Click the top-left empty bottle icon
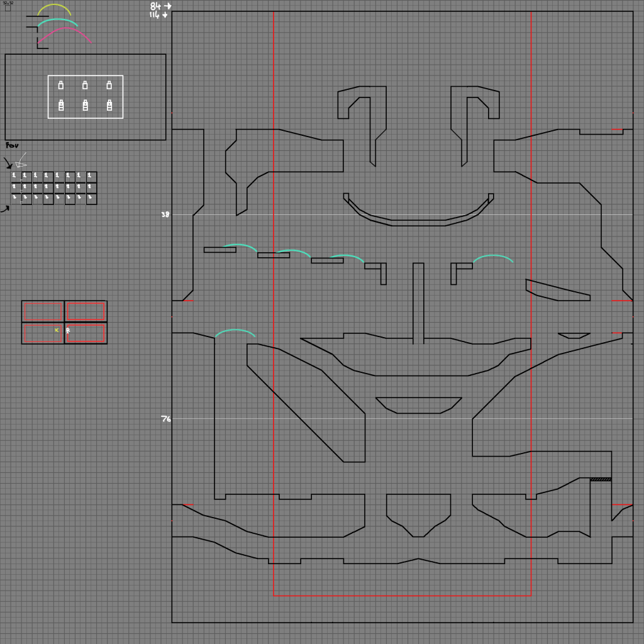The width and height of the screenshot is (644, 644). coord(61,85)
